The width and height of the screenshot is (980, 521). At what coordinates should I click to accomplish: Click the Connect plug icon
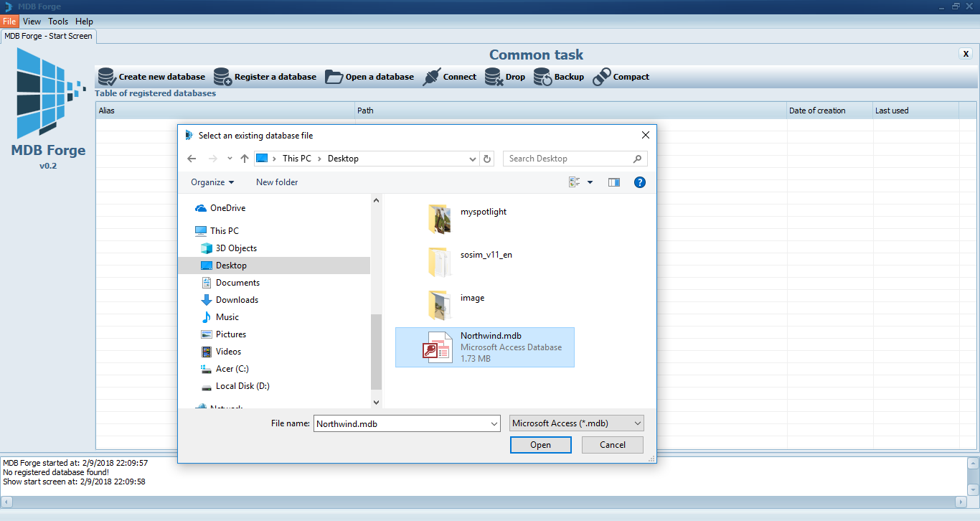[432, 77]
